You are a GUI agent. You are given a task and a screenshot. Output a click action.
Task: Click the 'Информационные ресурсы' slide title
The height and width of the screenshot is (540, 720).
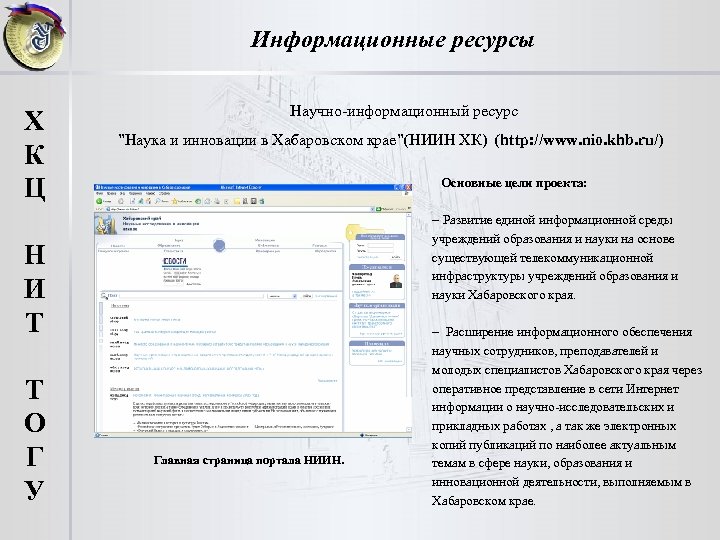pyautogui.click(x=392, y=40)
